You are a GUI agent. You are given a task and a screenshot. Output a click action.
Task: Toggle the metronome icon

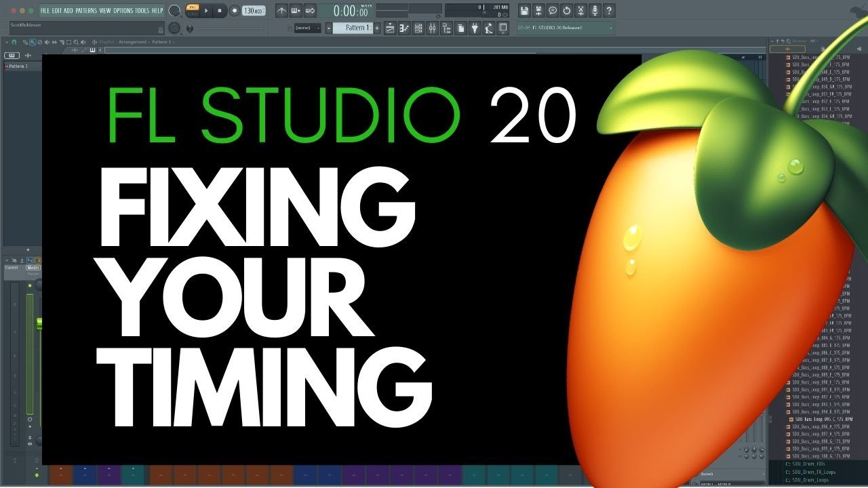click(x=281, y=11)
